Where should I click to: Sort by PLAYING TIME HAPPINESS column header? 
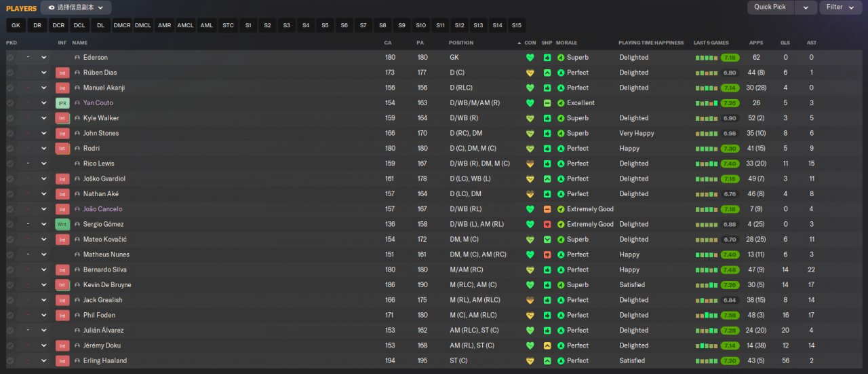coord(651,43)
